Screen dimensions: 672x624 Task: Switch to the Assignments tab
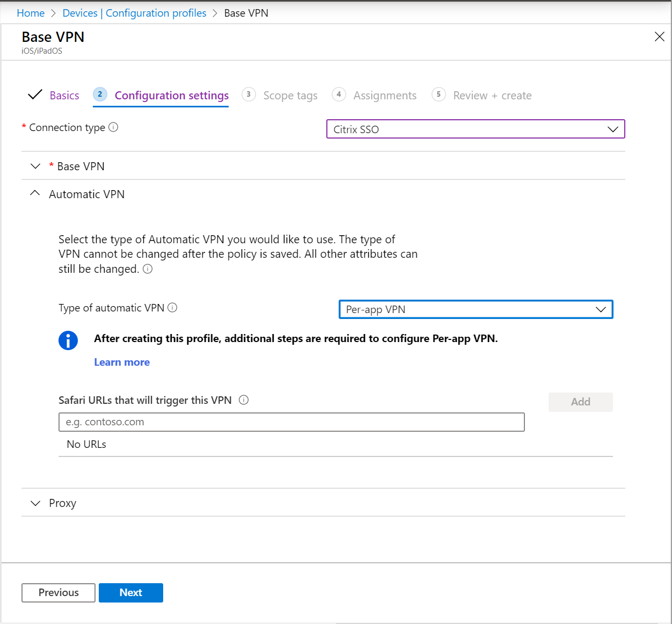coord(385,96)
